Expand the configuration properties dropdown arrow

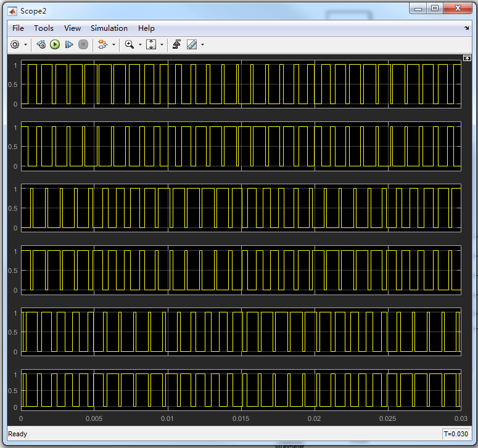(26, 45)
